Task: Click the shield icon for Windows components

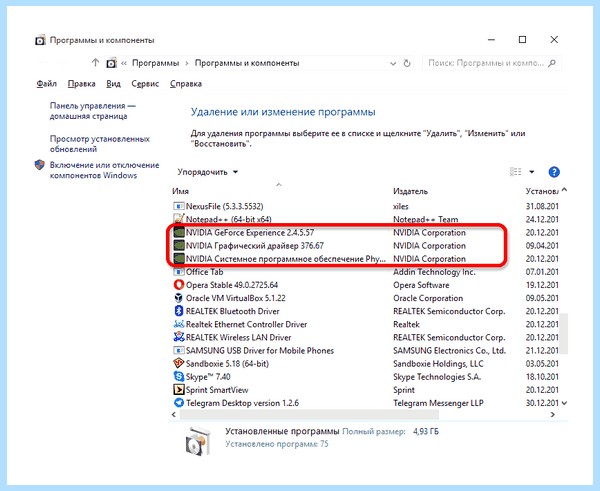Action: [x=39, y=165]
